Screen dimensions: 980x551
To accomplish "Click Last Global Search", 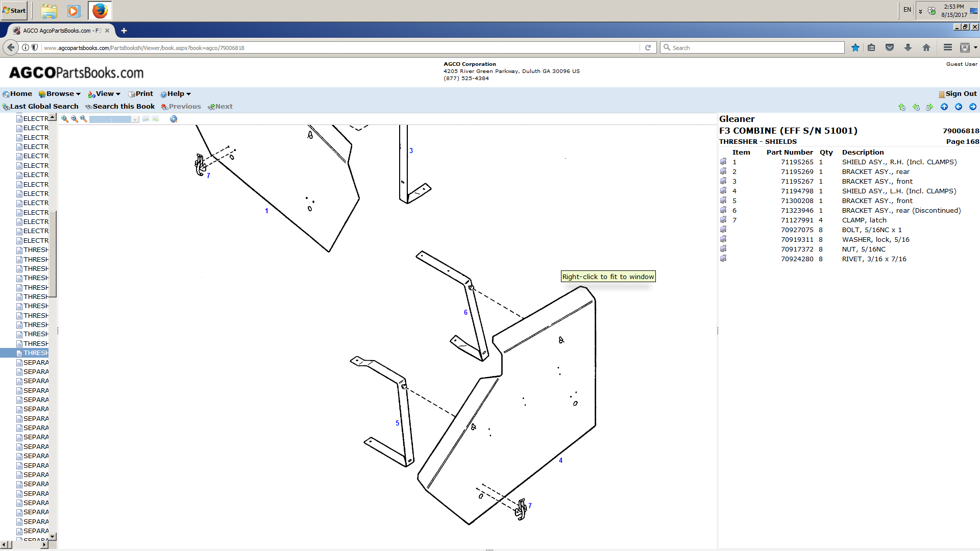I will [41, 107].
